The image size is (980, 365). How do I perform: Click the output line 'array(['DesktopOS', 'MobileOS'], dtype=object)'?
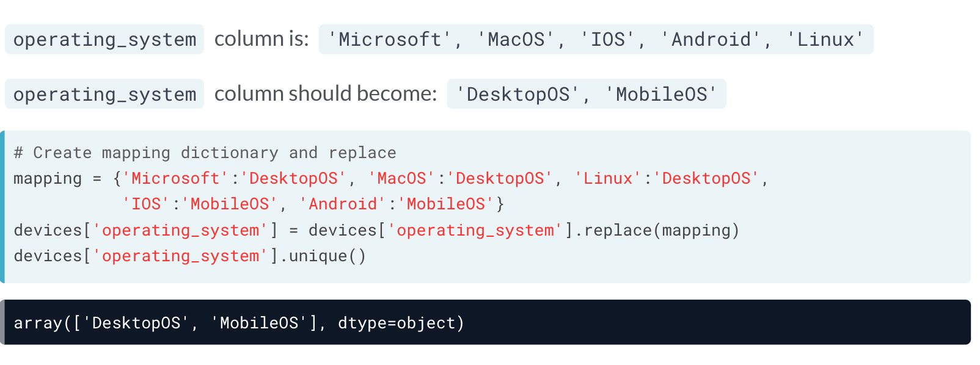[x=239, y=323]
